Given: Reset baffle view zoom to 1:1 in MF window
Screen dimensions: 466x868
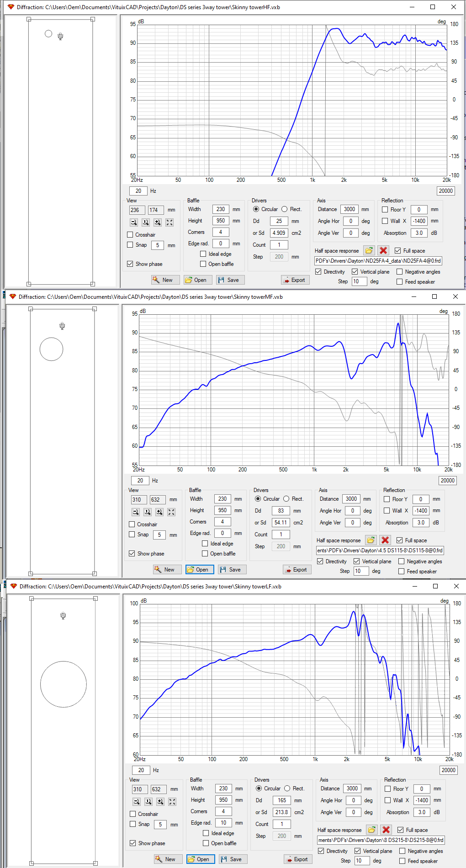Looking at the screenshot, I should 148,512.
